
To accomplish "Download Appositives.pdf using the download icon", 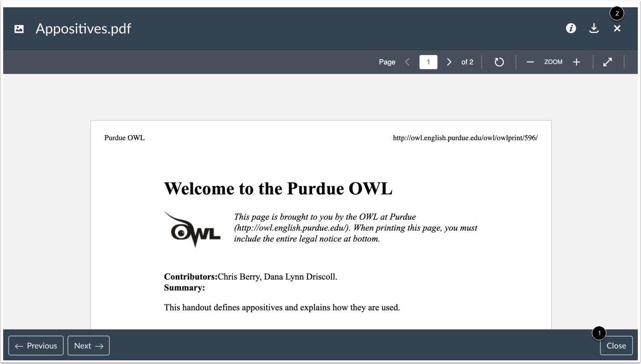I will (594, 29).
